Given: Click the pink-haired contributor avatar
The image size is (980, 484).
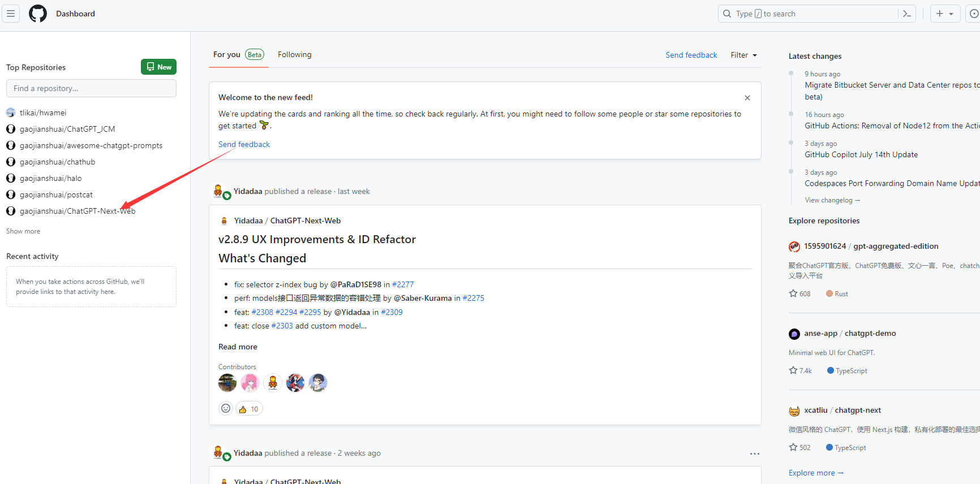Looking at the screenshot, I should point(250,383).
